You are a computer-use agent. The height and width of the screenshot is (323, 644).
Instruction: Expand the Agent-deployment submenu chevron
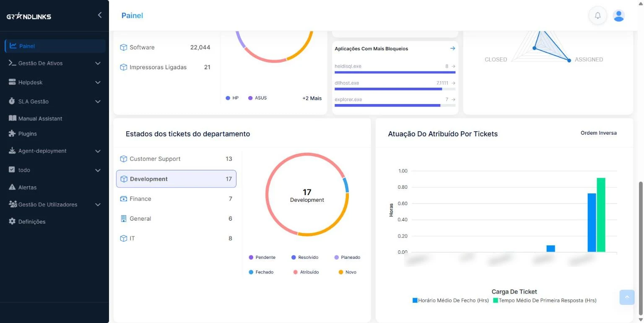tap(98, 151)
